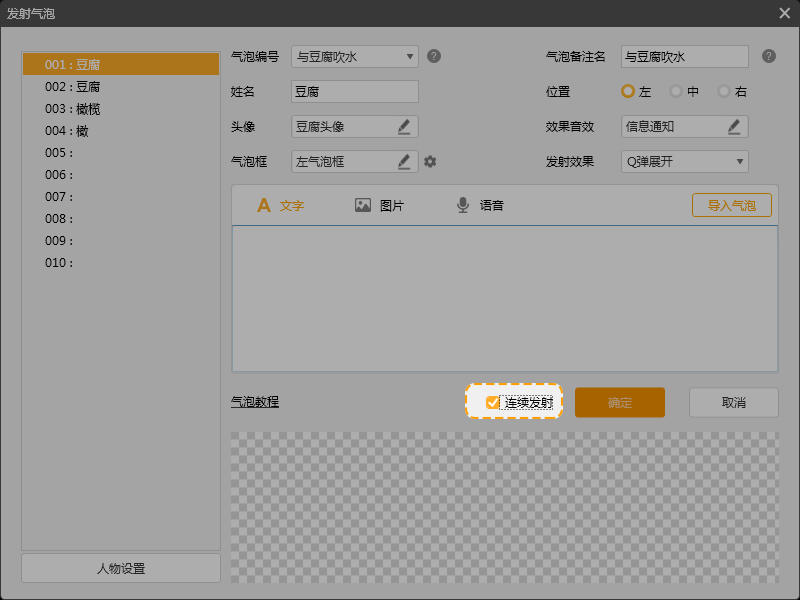800x600 pixels.
Task: Select the 左 position radio button
Action: coord(628,91)
